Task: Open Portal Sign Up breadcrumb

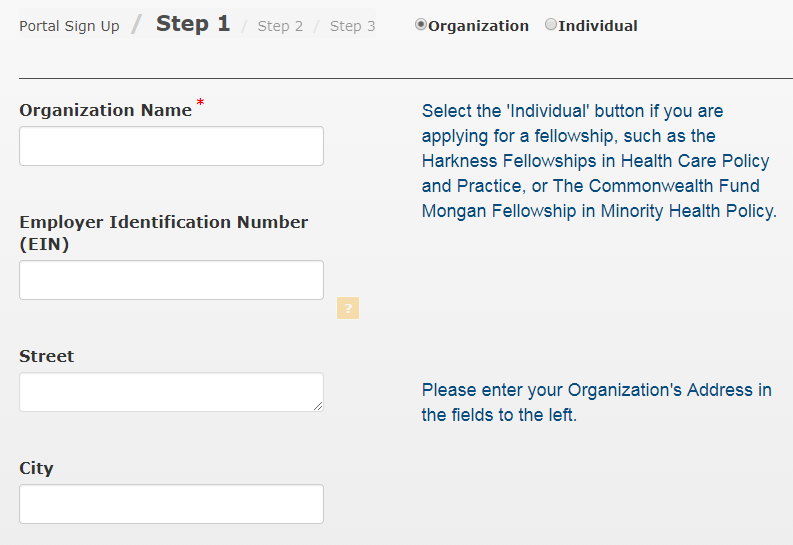Action: click(69, 26)
